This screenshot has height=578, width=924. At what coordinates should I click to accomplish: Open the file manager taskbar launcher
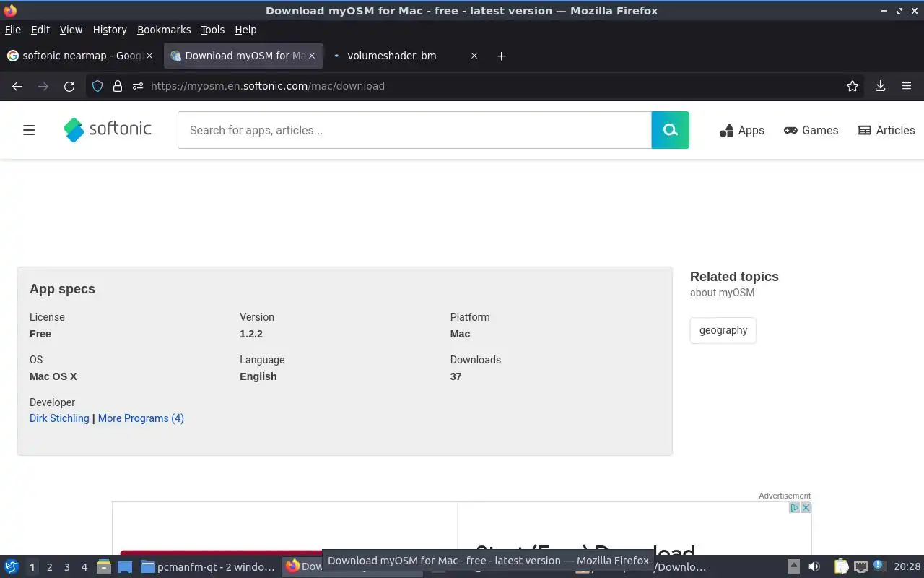pos(104,567)
